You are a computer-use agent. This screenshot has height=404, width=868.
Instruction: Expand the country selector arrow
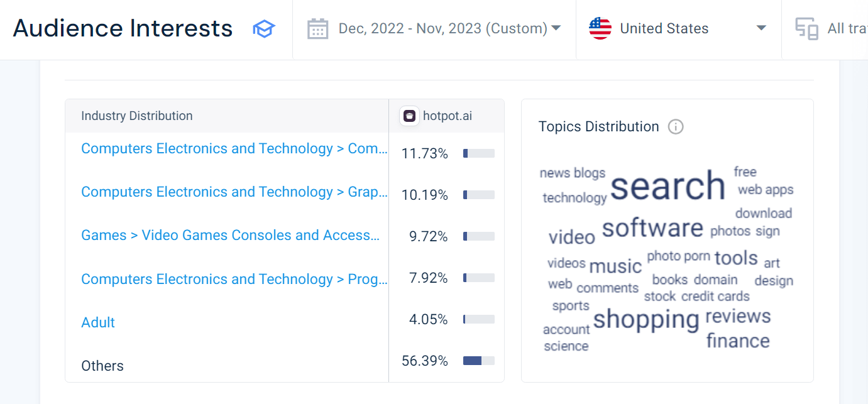(761, 28)
